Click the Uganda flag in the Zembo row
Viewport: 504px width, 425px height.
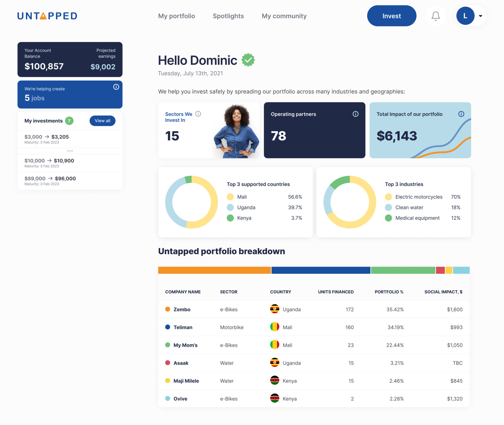click(275, 309)
